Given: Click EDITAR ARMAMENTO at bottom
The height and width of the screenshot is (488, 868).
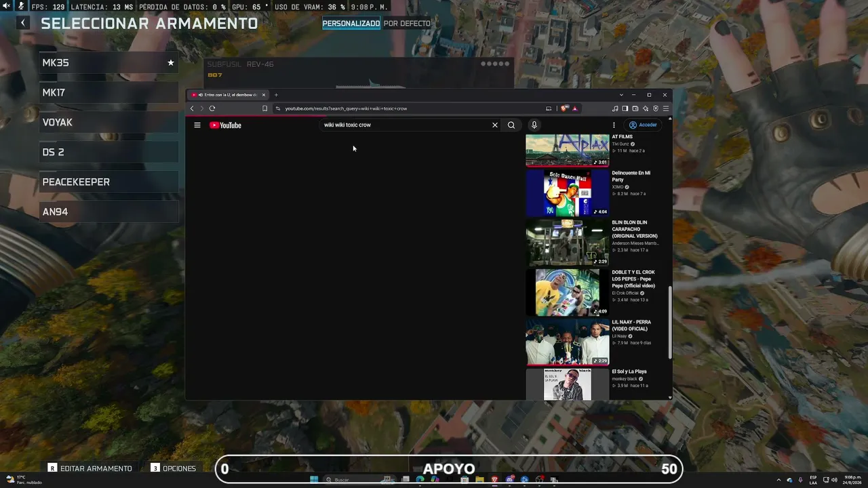Looking at the screenshot, I should point(90,468).
